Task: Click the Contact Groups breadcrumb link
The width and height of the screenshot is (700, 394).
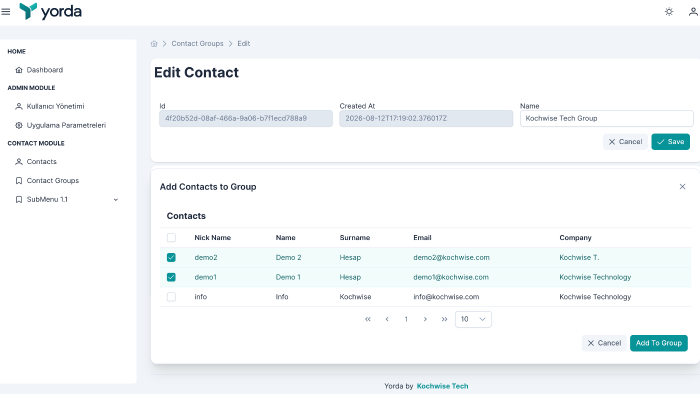Action: click(197, 44)
